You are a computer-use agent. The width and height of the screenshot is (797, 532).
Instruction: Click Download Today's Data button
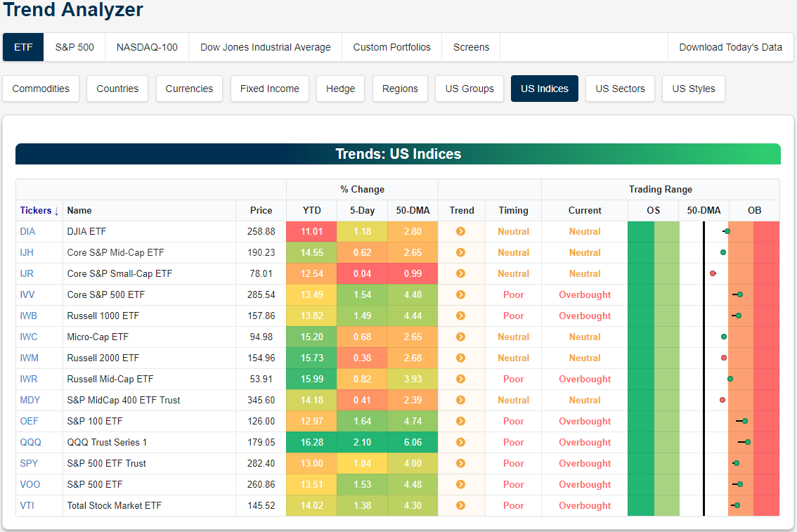(x=730, y=47)
